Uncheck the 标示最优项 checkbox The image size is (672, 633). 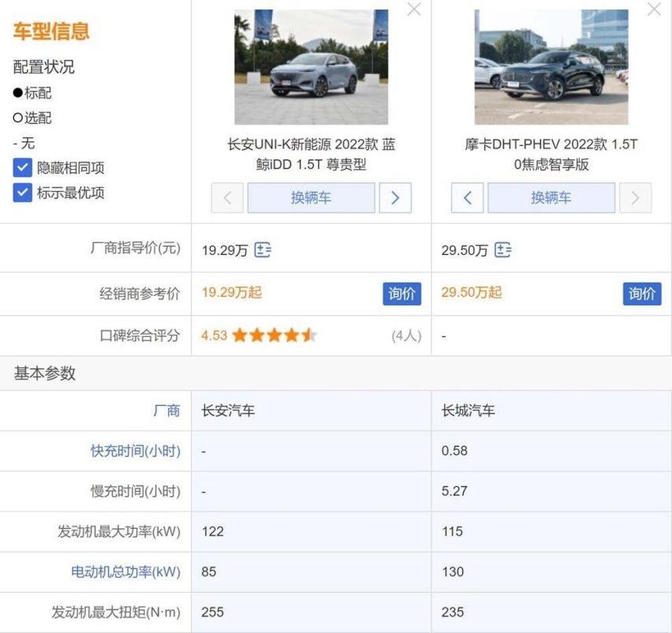click(x=22, y=193)
